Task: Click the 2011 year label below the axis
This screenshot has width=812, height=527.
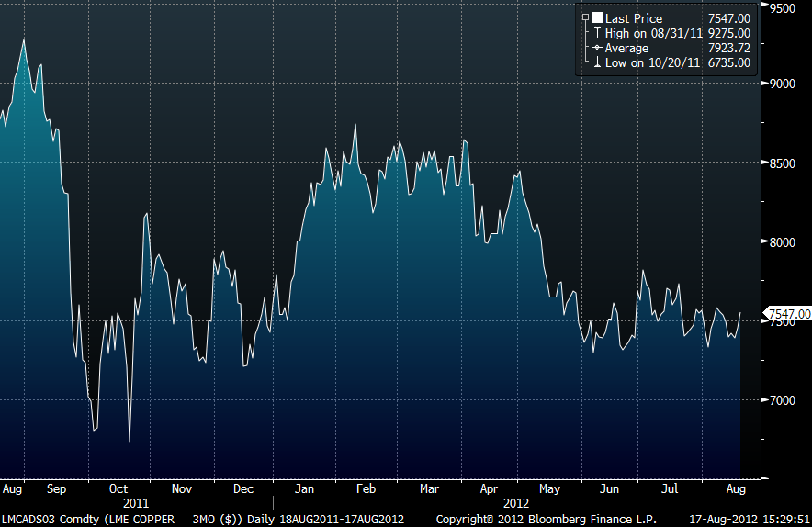Action: 135,504
